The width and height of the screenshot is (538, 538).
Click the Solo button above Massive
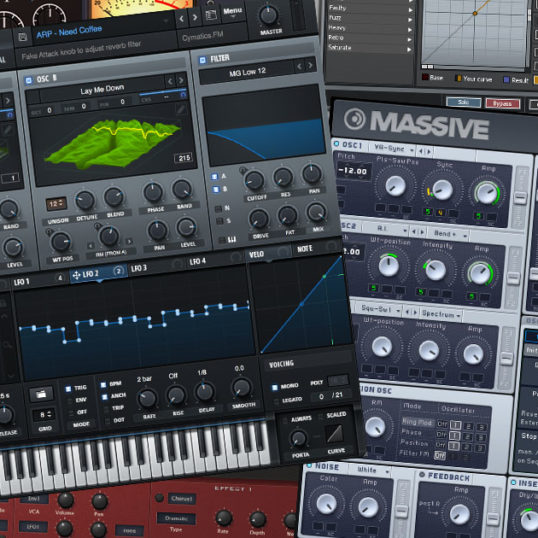pos(463,102)
